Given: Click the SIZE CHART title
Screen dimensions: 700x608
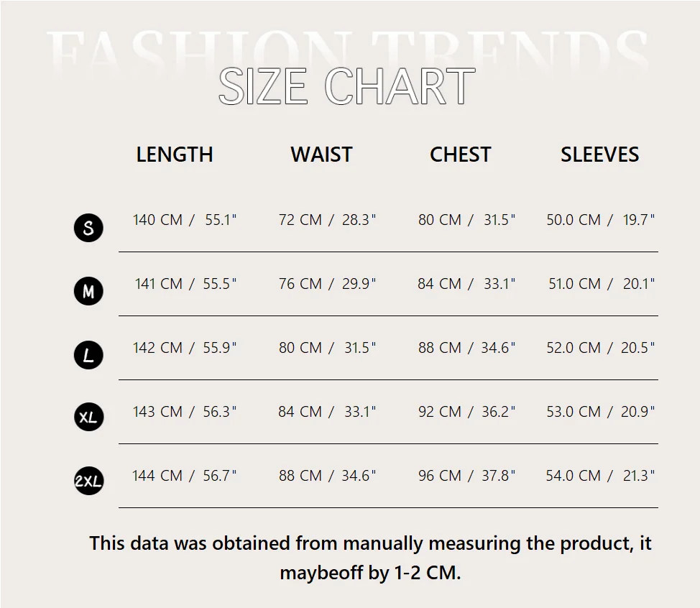Looking at the screenshot, I should tap(346, 87).
